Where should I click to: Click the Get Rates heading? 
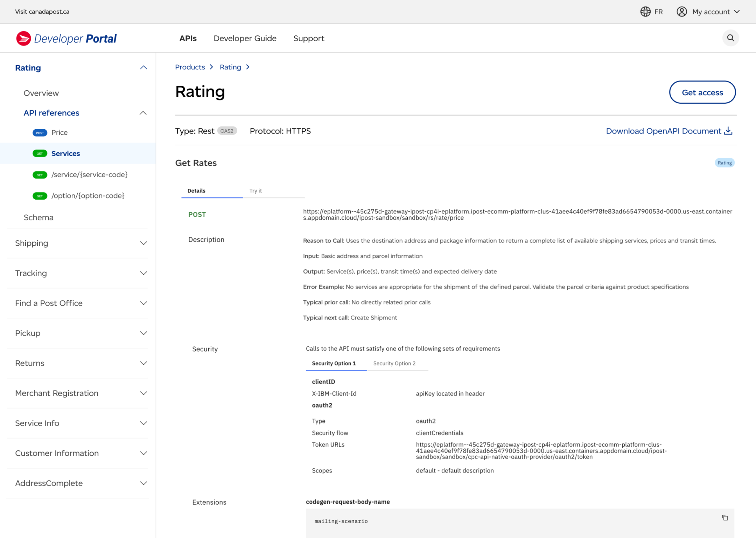(x=196, y=163)
